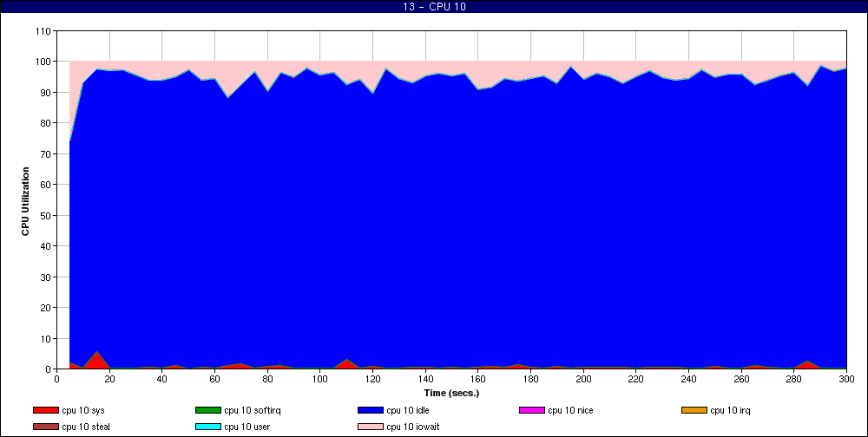Select the 'cpu 10 sys' legend label
Viewport: 868px width, 437px height.
83,410
